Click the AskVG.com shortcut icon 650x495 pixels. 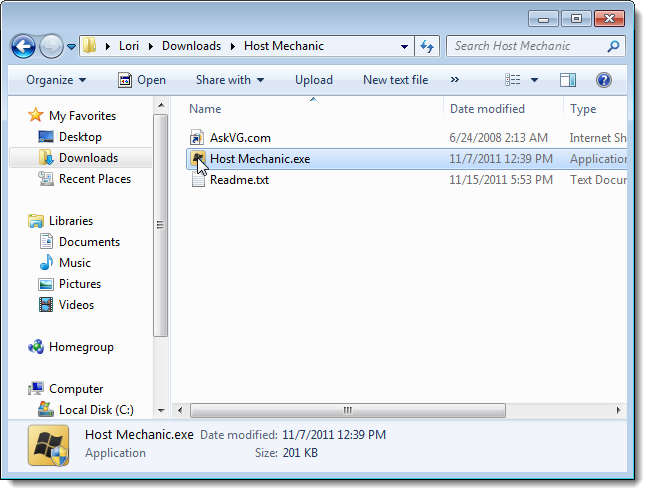197,138
